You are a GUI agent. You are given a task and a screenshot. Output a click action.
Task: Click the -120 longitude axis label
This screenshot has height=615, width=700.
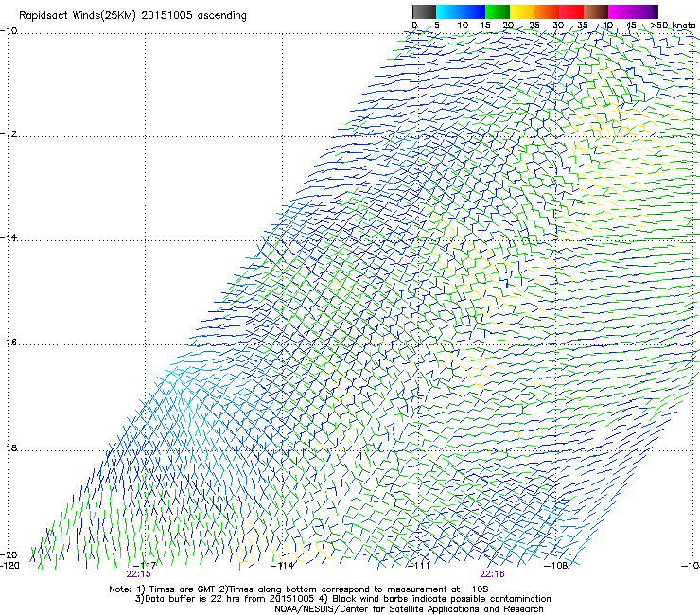pyautogui.click(x=9, y=566)
